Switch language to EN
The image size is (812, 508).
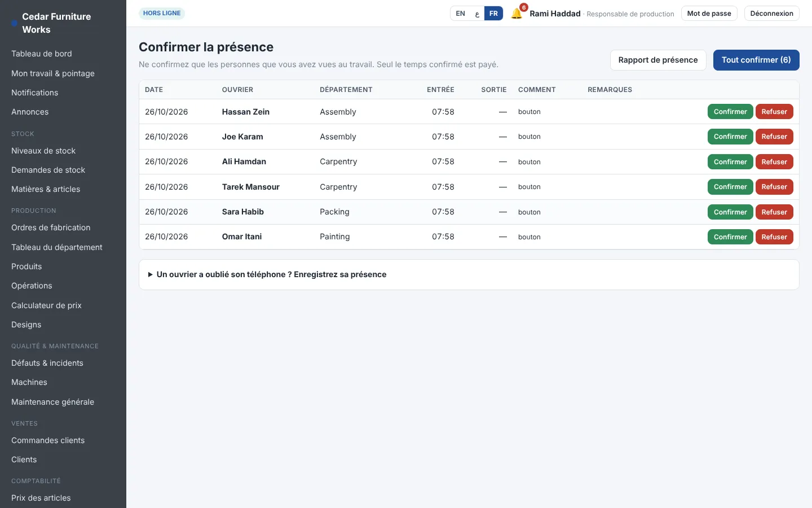460,14
